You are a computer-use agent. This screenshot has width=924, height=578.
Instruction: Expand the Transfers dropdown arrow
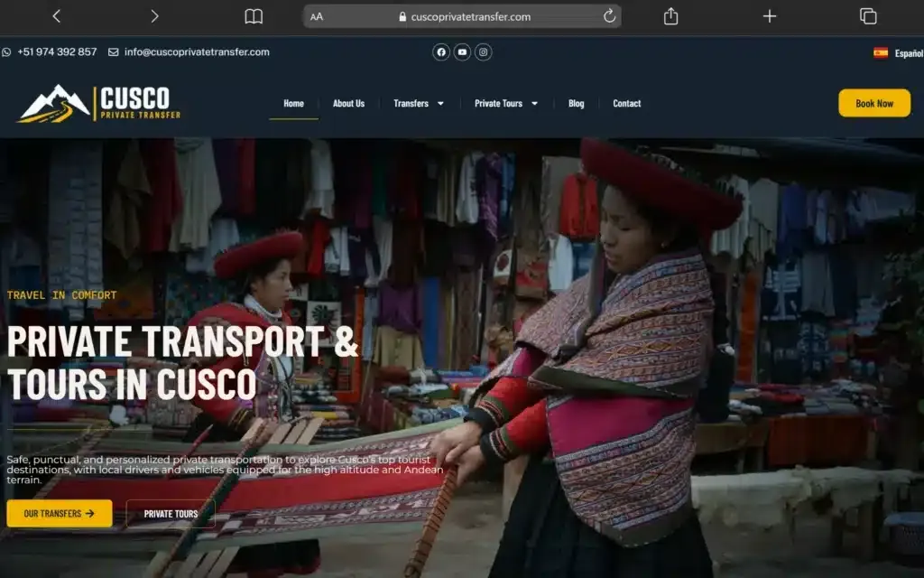pyautogui.click(x=440, y=103)
